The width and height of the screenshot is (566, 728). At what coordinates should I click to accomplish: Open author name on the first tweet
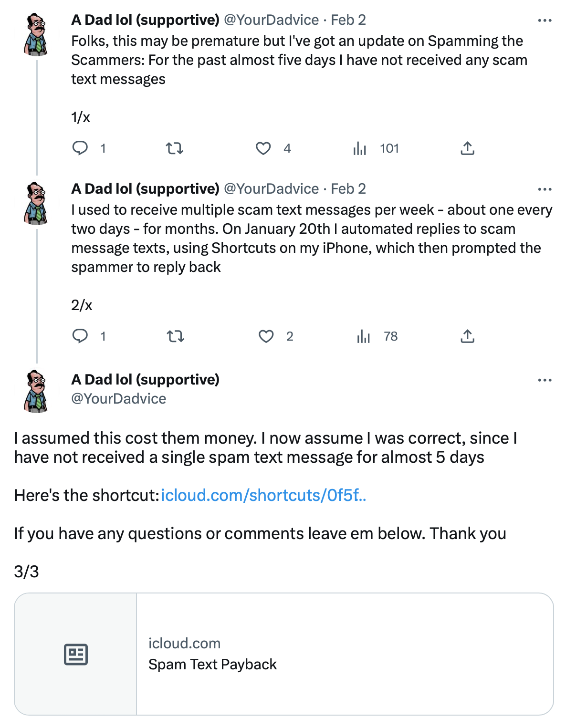coord(146,20)
